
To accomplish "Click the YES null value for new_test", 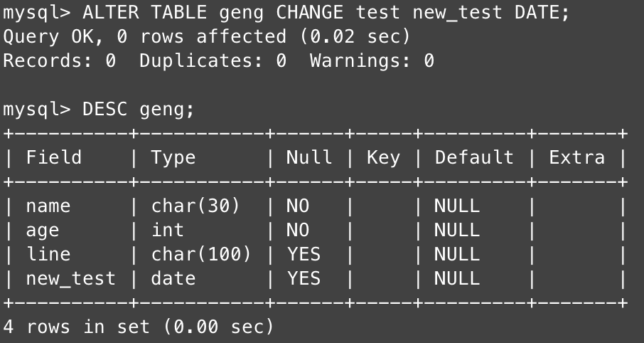I will pos(304,279).
